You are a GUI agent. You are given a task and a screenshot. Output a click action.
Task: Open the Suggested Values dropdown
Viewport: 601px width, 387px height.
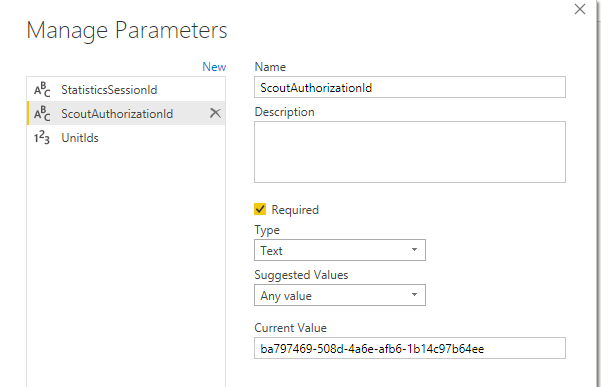pos(340,295)
